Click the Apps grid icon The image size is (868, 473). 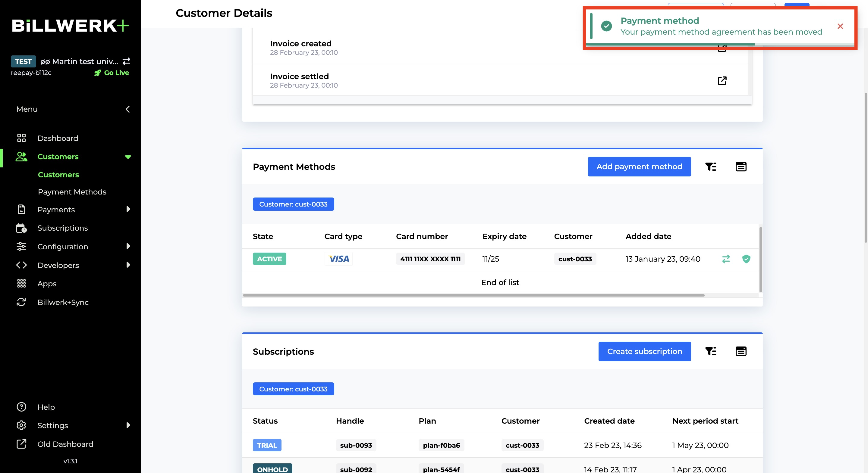click(22, 283)
